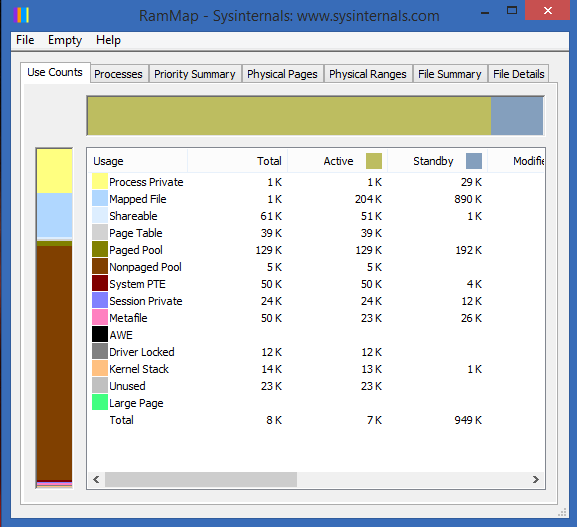Select the Shareable row label
Screen dimensions: 577x527
[133, 216]
